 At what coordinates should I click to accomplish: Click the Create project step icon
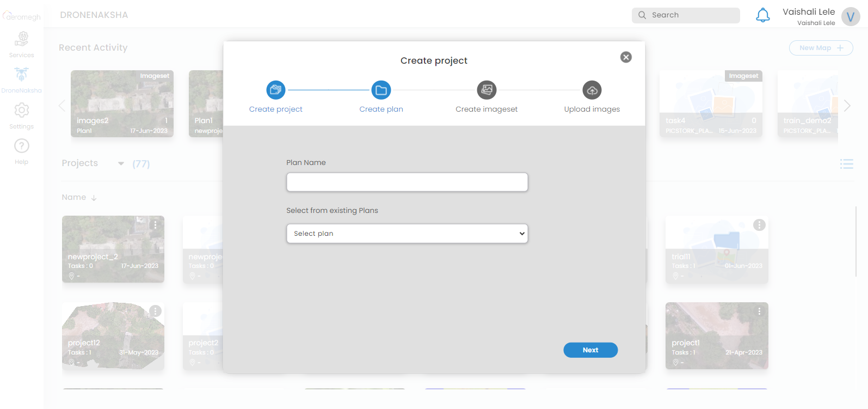pos(275,90)
